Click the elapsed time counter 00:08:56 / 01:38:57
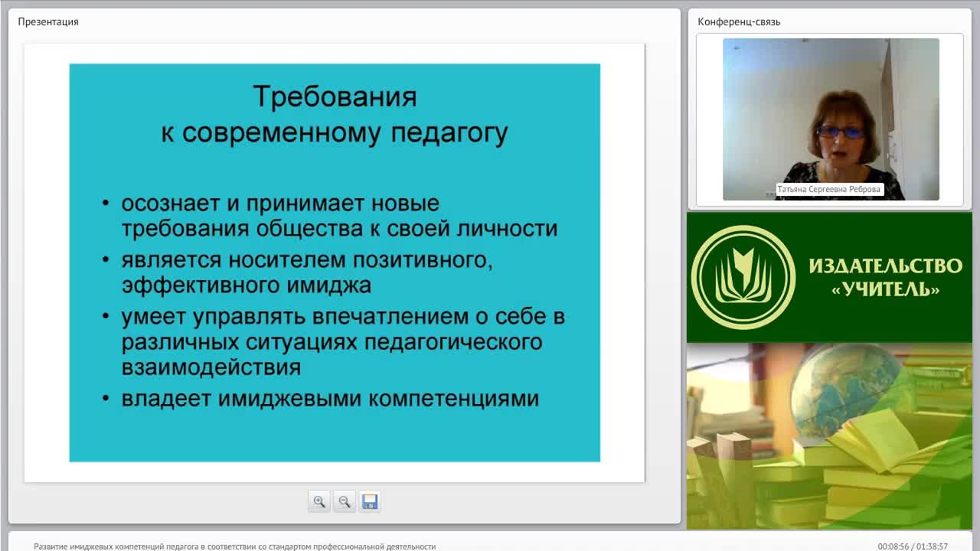The image size is (980, 551). point(913,546)
